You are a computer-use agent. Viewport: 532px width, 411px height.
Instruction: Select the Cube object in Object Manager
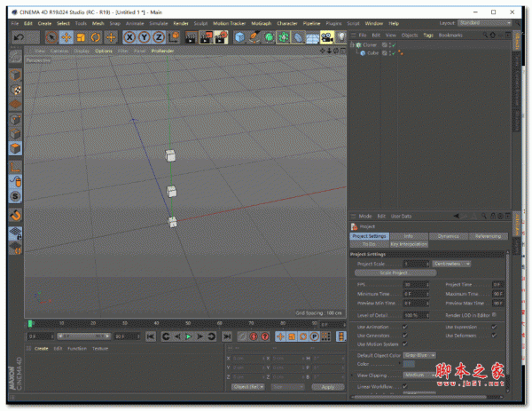tap(373, 53)
